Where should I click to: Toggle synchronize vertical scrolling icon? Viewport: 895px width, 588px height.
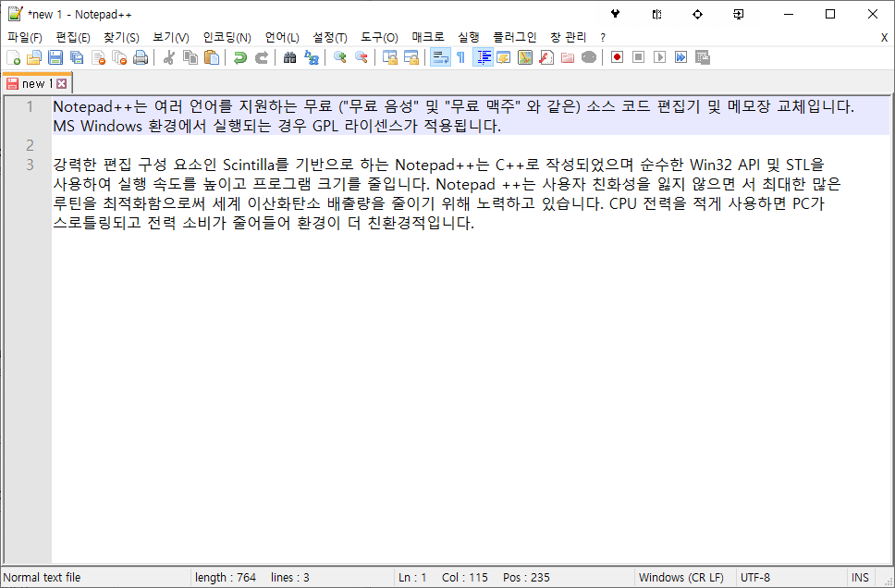pos(390,57)
